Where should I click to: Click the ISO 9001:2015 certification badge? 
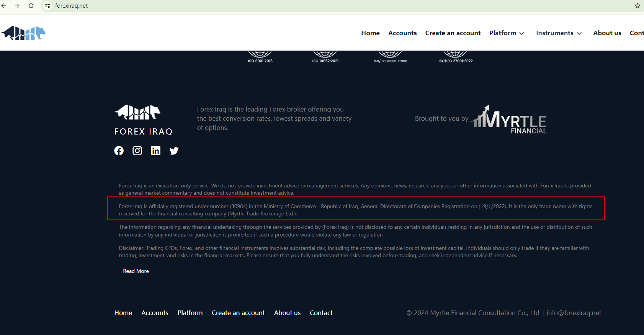260,57
